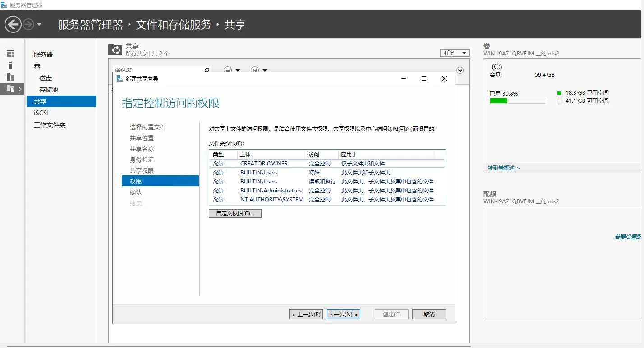The height and width of the screenshot is (348, 644).
Task: Open navigation history dropdown beside forward arrow
Action: click(x=39, y=24)
